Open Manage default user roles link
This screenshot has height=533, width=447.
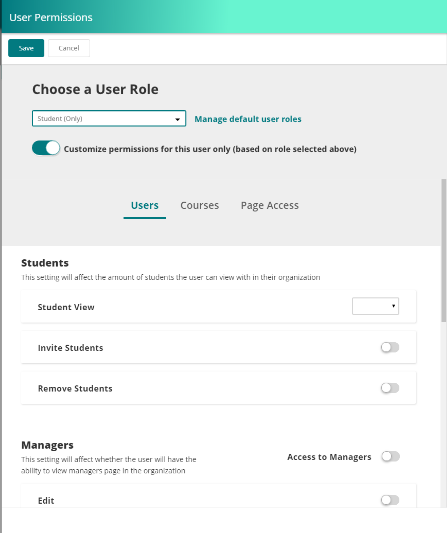pos(248,119)
